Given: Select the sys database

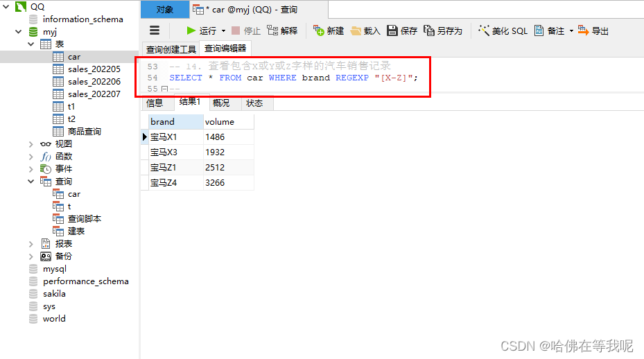Looking at the screenshot, I should (49, 306).
